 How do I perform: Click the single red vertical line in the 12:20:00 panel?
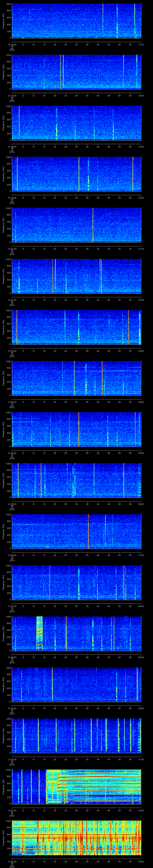tap(93, 225)
